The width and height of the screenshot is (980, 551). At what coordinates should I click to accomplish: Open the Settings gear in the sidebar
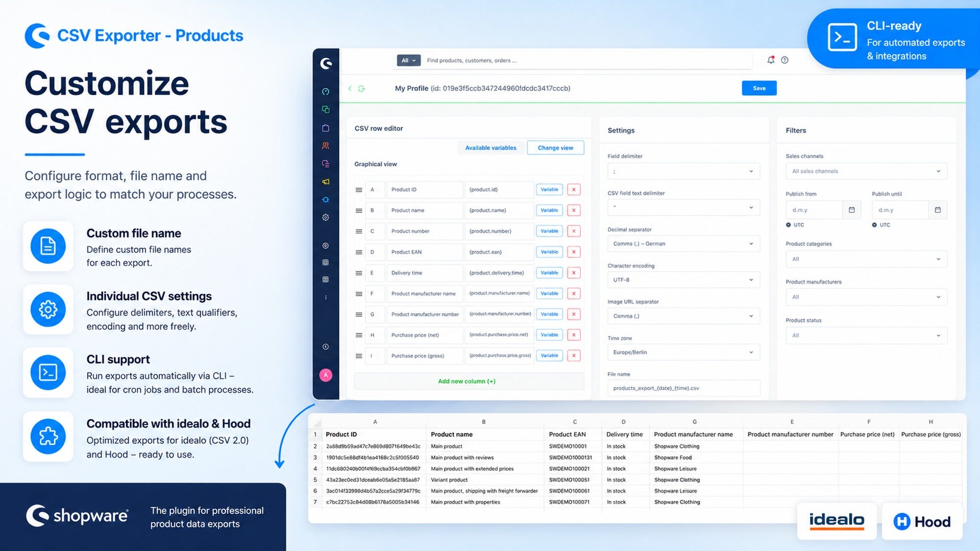(326, 217)
